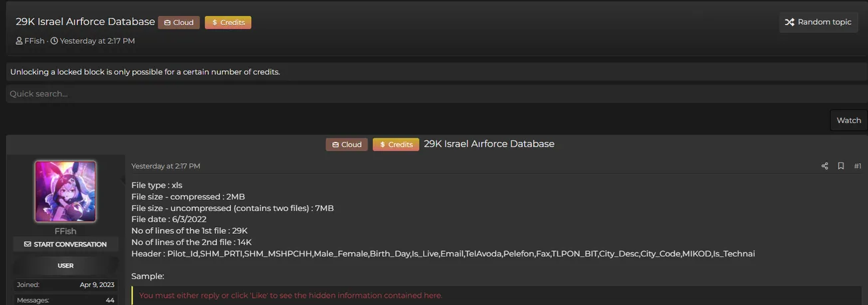Viewport: 868px width, 305px height.
Task: Open FFish username below avatar
Action: [x=65, y=231]
